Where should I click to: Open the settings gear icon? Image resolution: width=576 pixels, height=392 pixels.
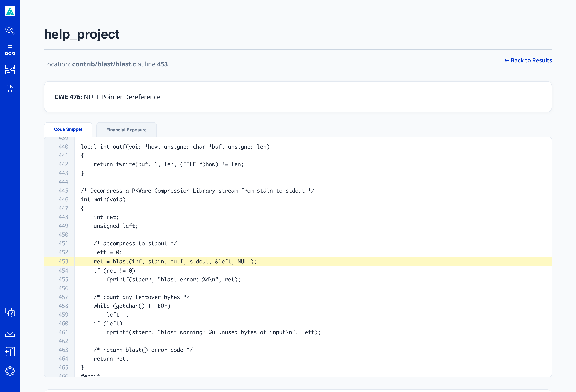coord(10,371)
